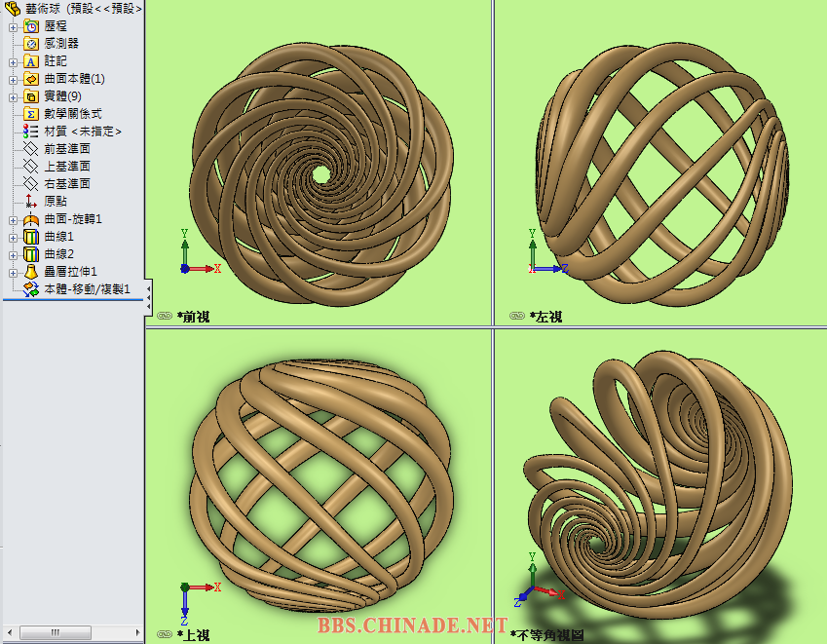Viewport: 827px width, 644px height.
Task: Click the *不等角視圖 view label
Action: 546,634
